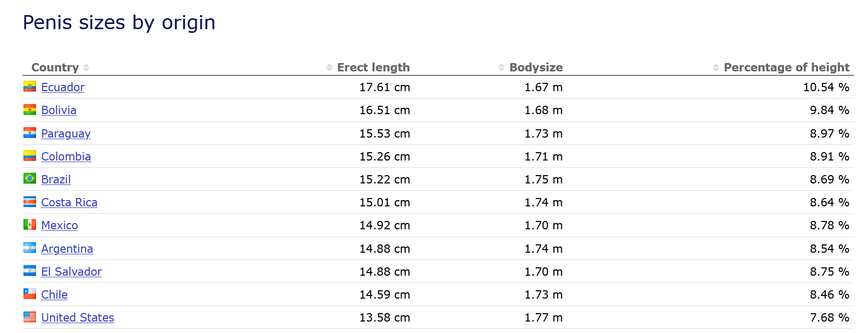Sort by Erect length arrow icon
Image resolution: width=868 pixels, height=333 pixels.
coord(329,68)
